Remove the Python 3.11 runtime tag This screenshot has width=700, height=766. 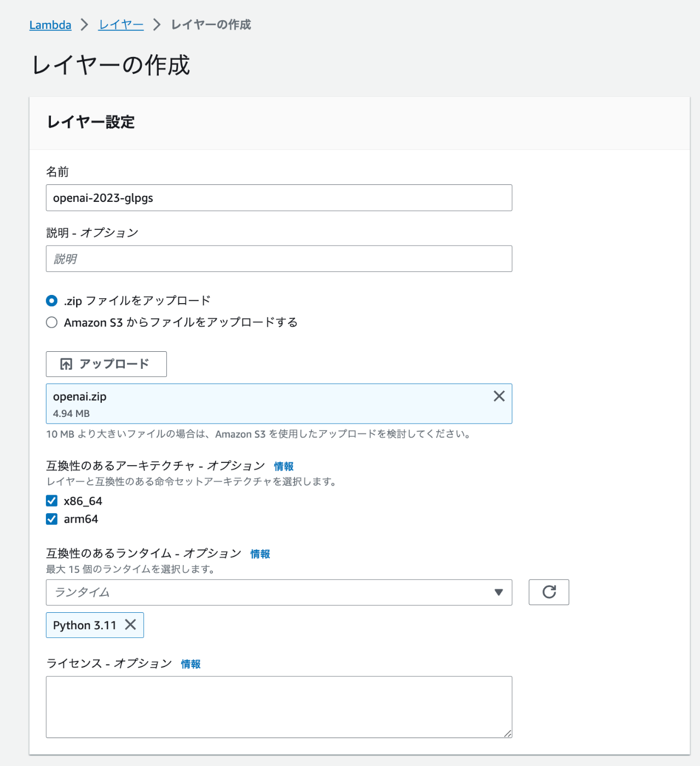[130, 625]
